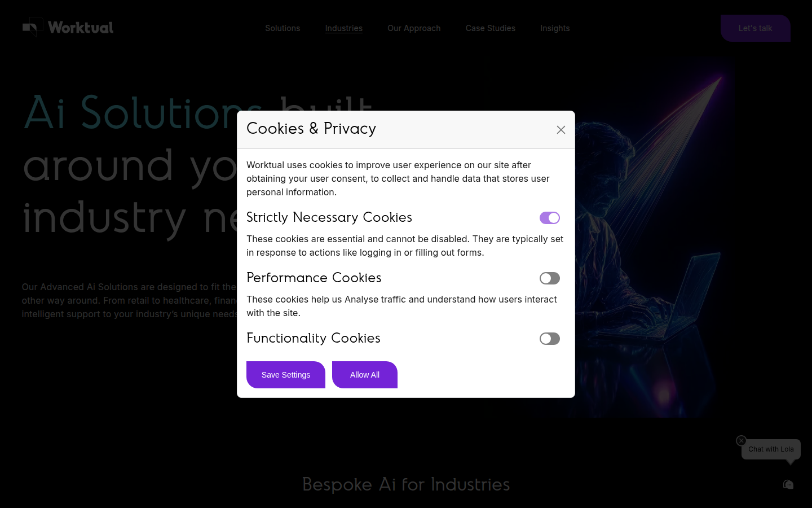Click the Chat with Lola bubble

(771, 449)
